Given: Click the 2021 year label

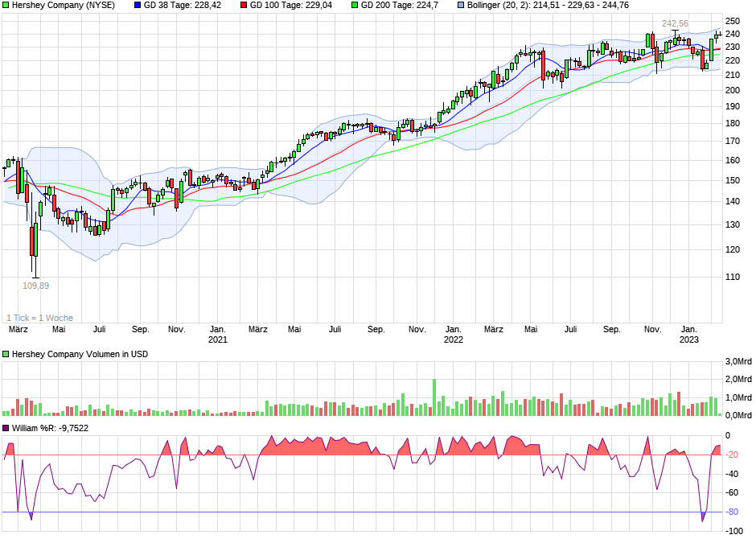Looking at the screenshot, I should click(217, 339).
